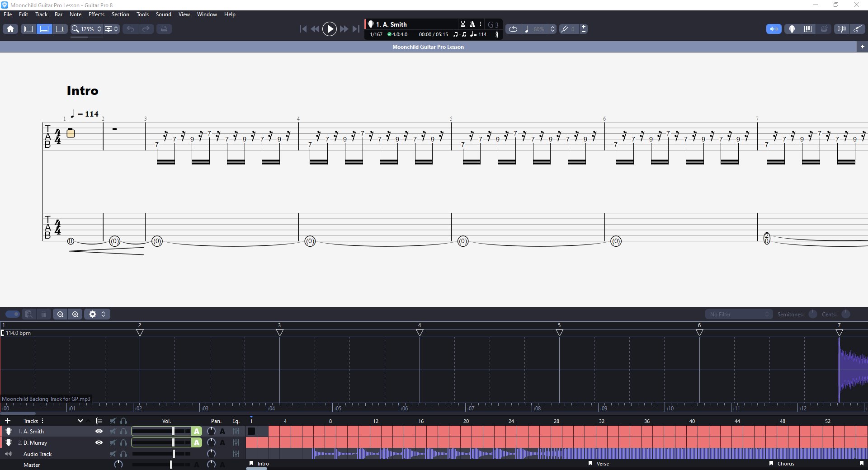Open the line-in cable icon
Viewport: 868px width, 470px height.
click(x=857, y=29)
